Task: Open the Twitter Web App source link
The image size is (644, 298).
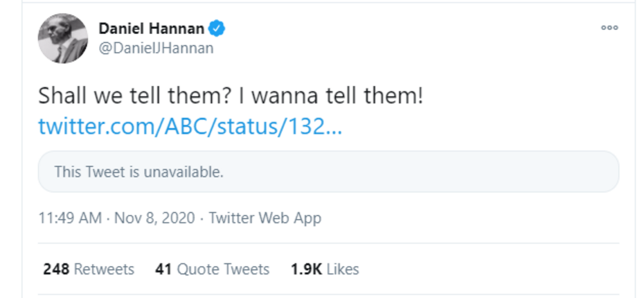Action: (265, 218)
